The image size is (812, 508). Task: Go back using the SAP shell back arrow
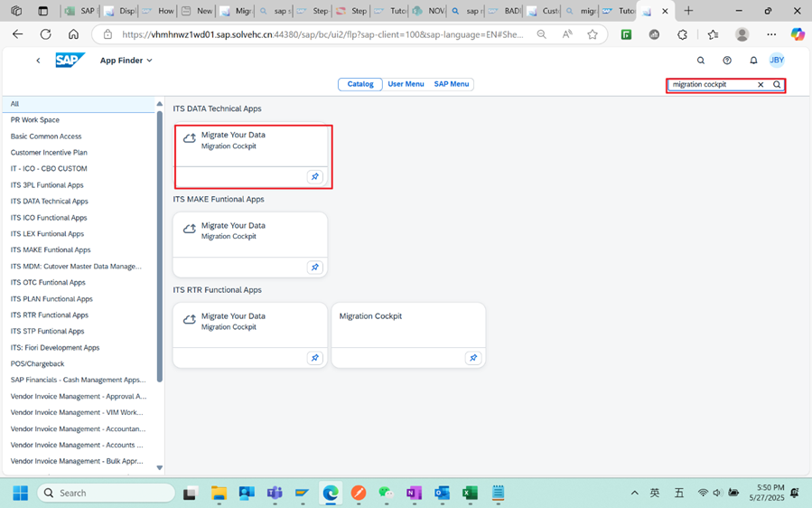click(x=38, y=61)
